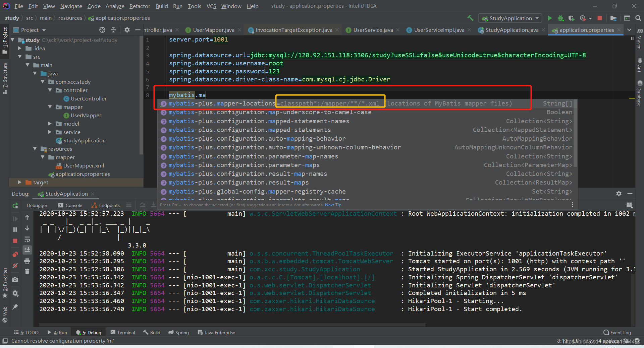Run StudyApplication with green play icon

(x=550, y=18)
